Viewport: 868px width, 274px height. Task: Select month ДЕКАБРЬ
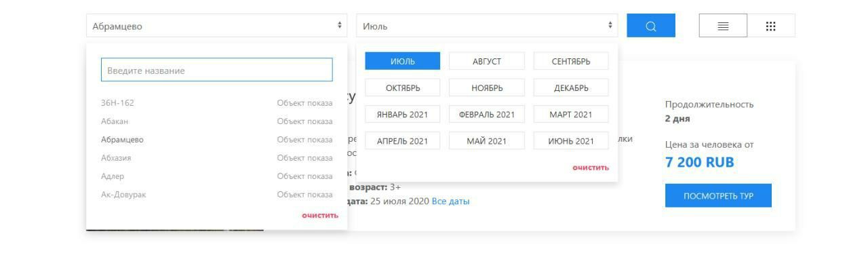tap(571, 87)
